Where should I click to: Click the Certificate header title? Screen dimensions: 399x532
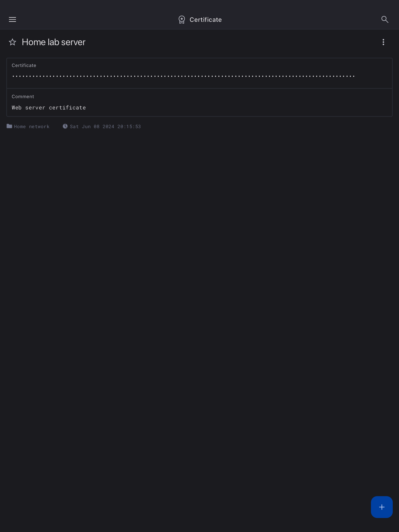[206, 20]
